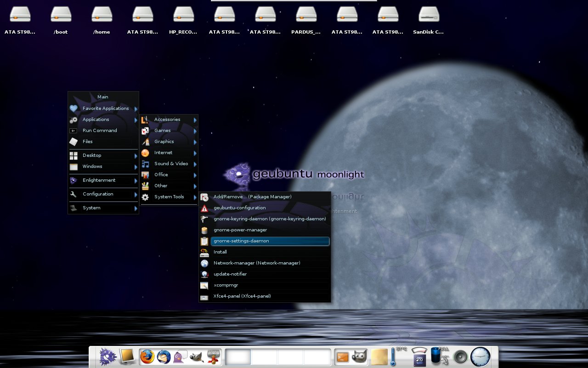Launch Xfce4-panel from System Tools
Screen dimensions: 588x368
[265, 296]
